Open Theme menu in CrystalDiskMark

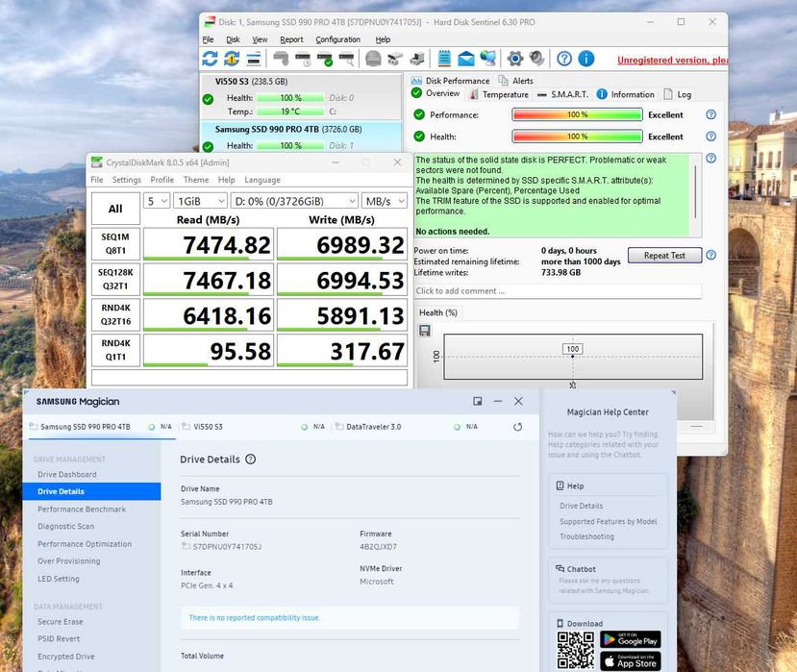point(196,180)
